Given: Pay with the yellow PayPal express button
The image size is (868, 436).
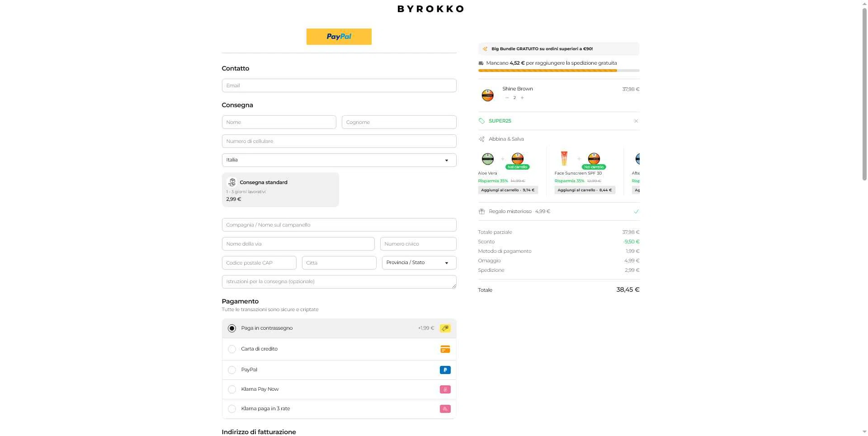Looking at the screenshot, I should (339, 37).
